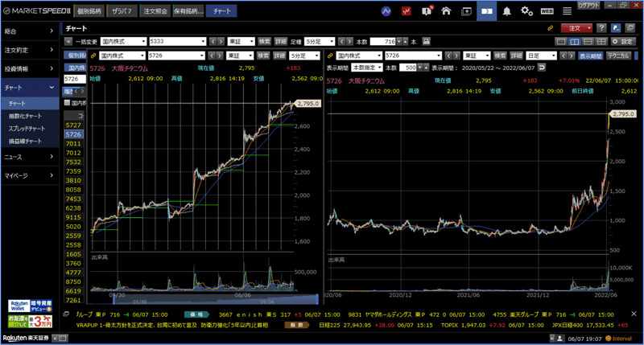Select the four-pane grid layout icon
Image resolution: width=644 pixels, height=345 pixels.
(x=601, y=42)
